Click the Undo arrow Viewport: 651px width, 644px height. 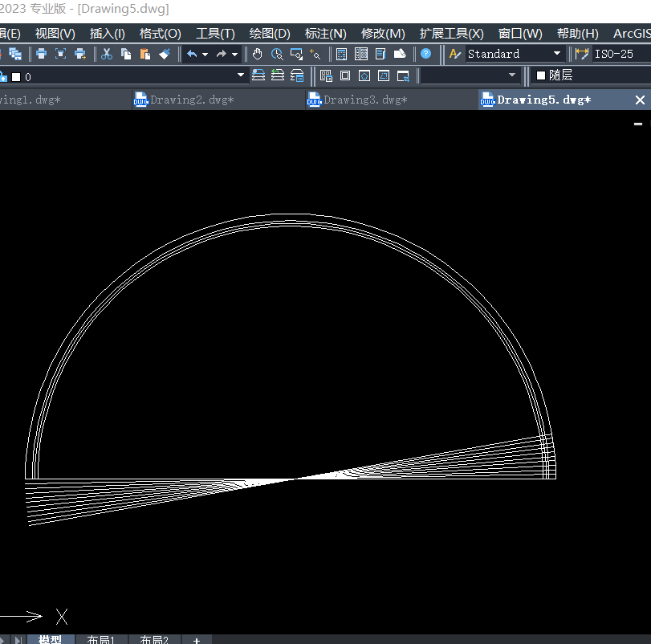[192, 54]
